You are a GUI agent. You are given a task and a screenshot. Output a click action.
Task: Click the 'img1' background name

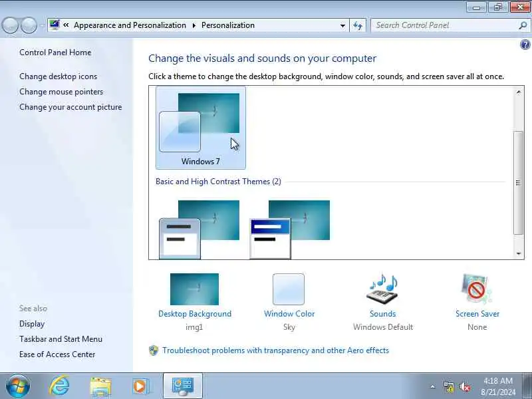194,327
